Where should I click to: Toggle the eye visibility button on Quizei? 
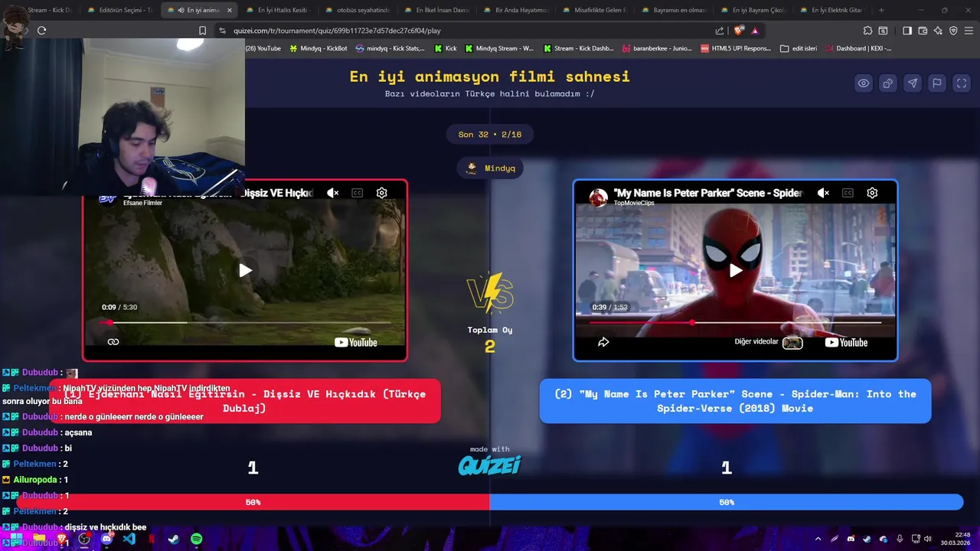[x=864, y=83]
